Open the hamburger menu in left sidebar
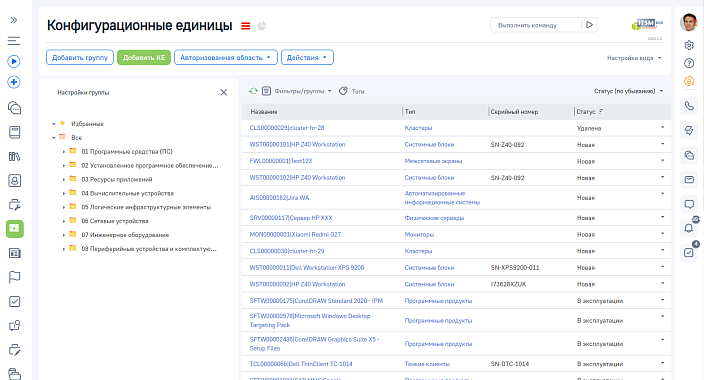This screenshot has height=380, width=704. [14, 41]
